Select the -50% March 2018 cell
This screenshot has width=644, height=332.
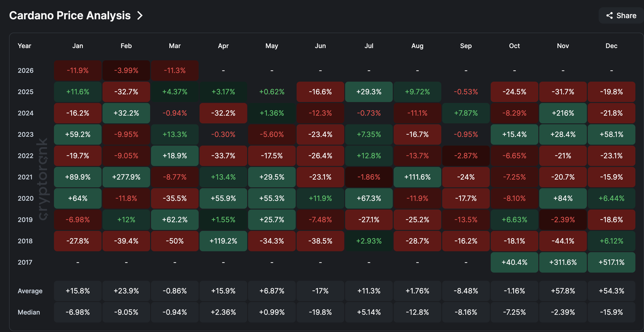175,241
